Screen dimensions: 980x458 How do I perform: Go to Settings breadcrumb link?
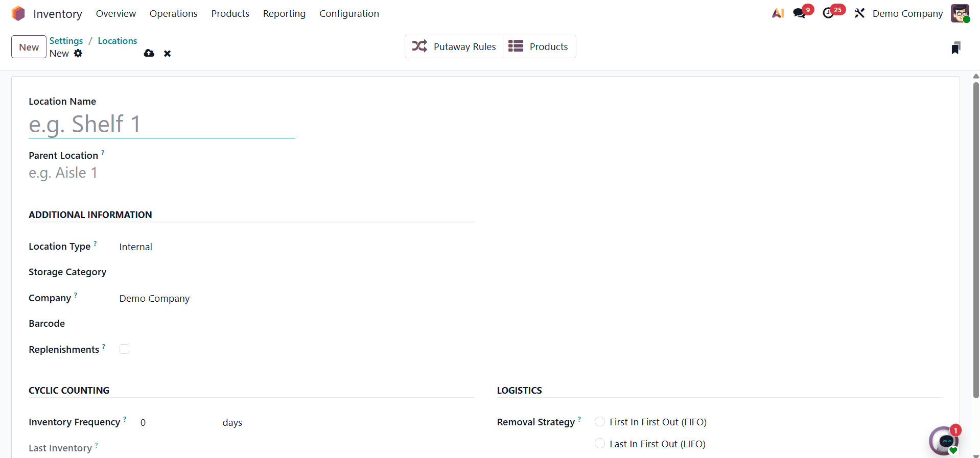[x=66, y=41]
